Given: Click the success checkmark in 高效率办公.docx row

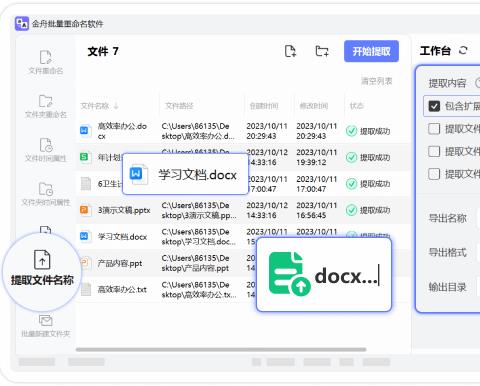Looking at the screenshot, I should (351, 131).
